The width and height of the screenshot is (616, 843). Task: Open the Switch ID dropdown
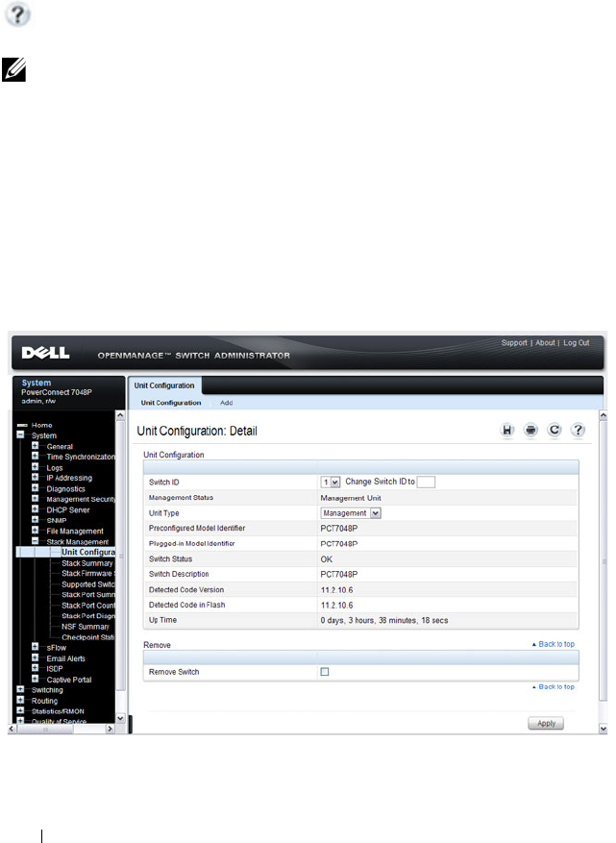point(331,483)
